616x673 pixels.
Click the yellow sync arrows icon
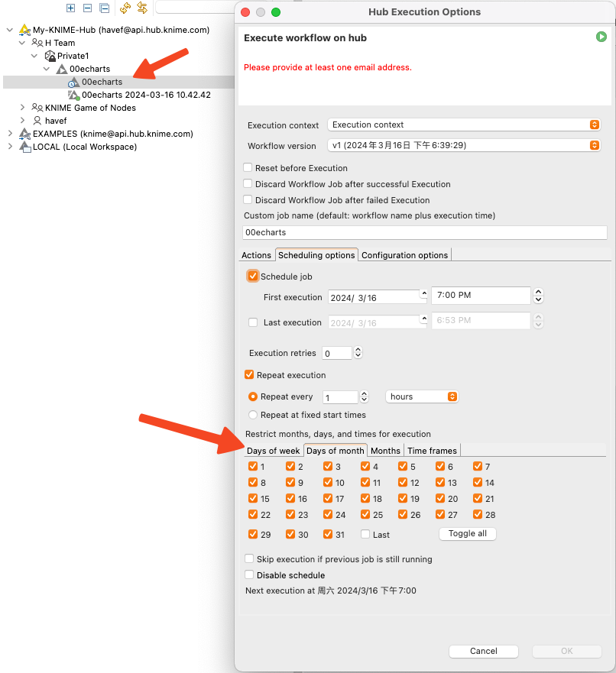point(142,8)
